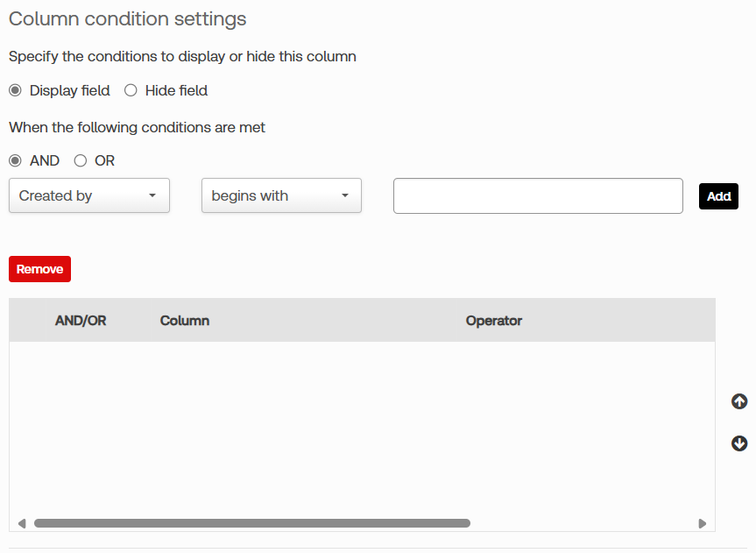Open the Created by column dropdown
Screen dimensions: 756x553
click(88, 196)
